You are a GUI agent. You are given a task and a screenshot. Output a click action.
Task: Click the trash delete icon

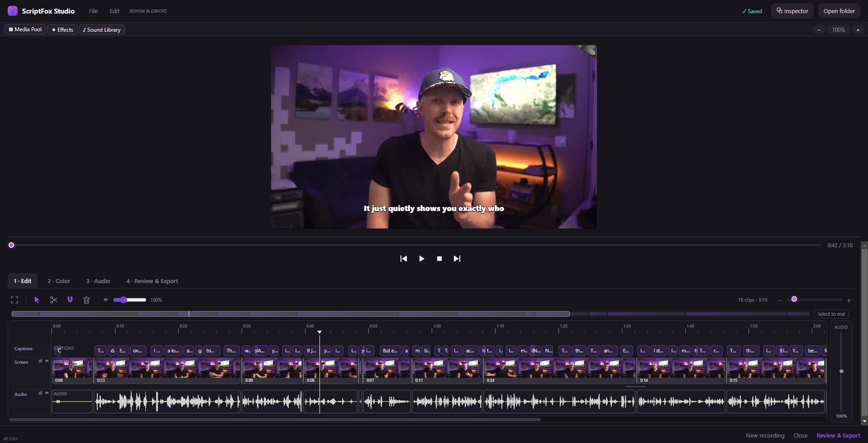coord(86,300)
